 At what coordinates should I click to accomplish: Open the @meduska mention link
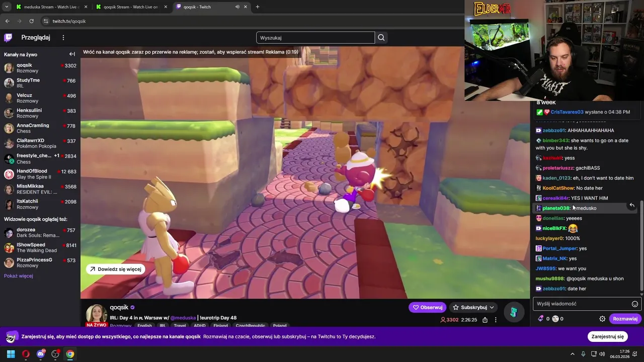pos(183,318)
